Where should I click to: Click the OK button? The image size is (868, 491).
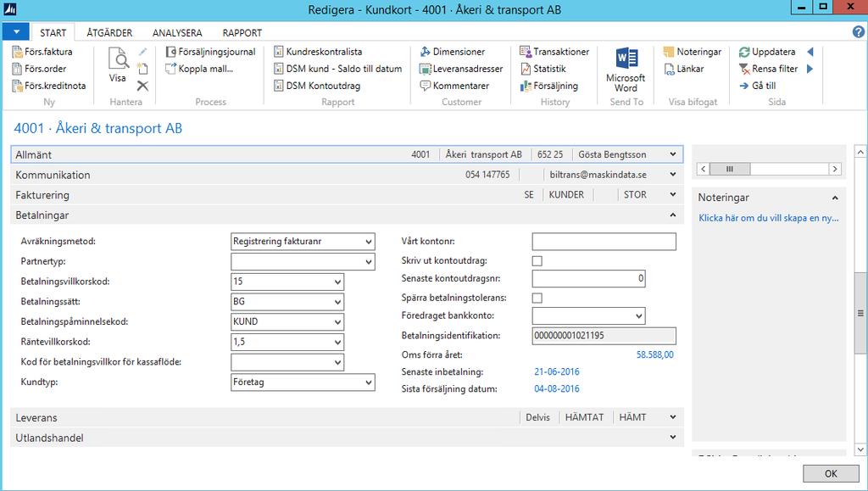pos(831,473)
